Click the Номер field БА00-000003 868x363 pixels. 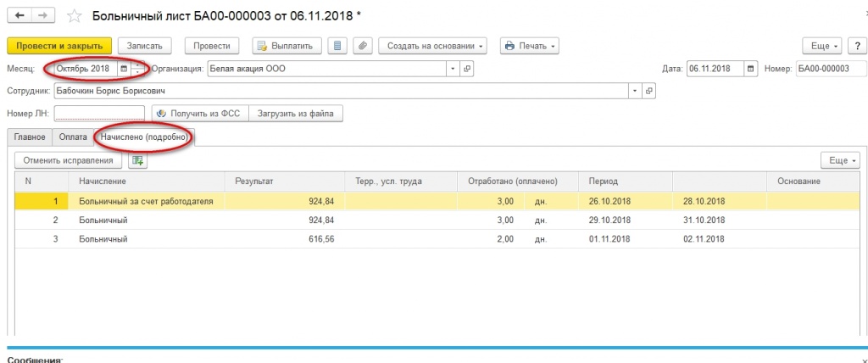tap(831, 69)
